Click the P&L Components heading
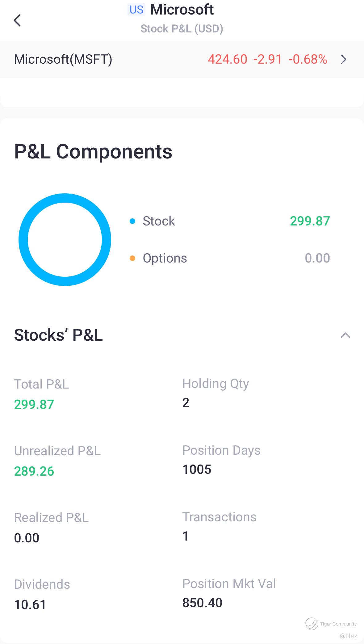 pyautogui.click(x=93, y=152)
